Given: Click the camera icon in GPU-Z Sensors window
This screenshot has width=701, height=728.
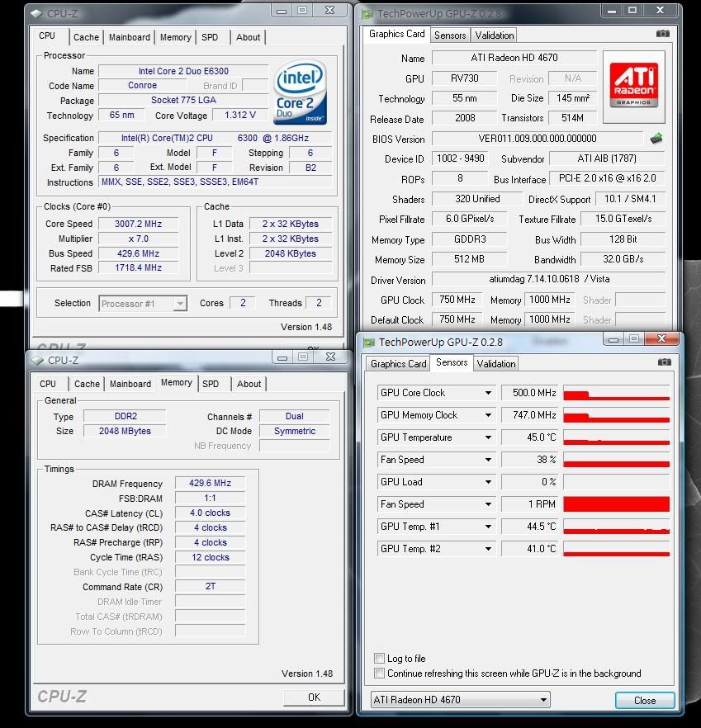Looking at the screenshot, I should [664, 362].
